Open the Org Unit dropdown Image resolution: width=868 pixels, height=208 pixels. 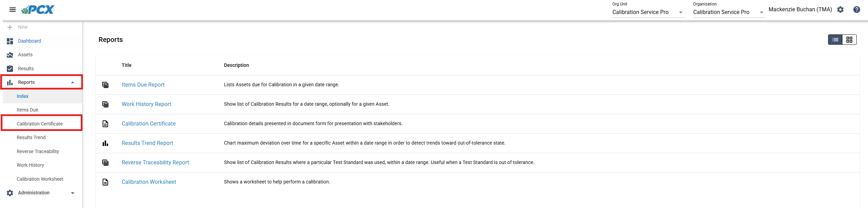[x=648, y=12]
